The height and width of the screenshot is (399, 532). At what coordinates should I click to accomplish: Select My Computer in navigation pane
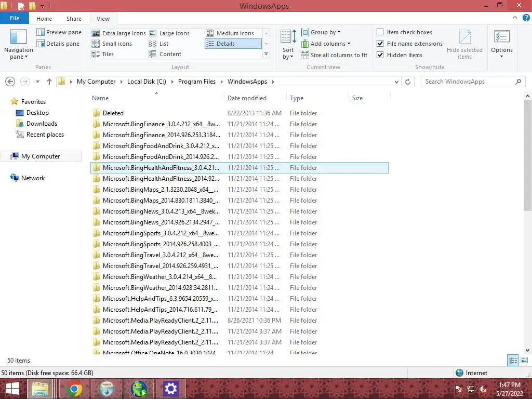41,156
